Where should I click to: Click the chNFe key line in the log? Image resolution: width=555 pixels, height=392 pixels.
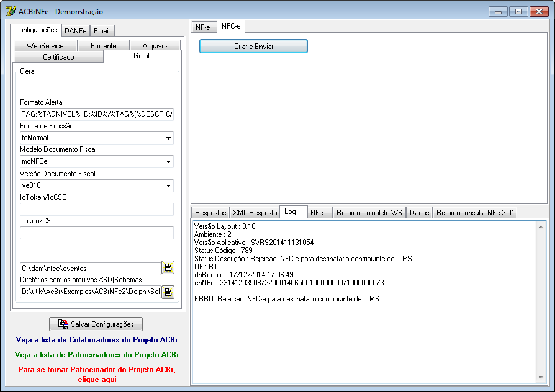[289, 283]
